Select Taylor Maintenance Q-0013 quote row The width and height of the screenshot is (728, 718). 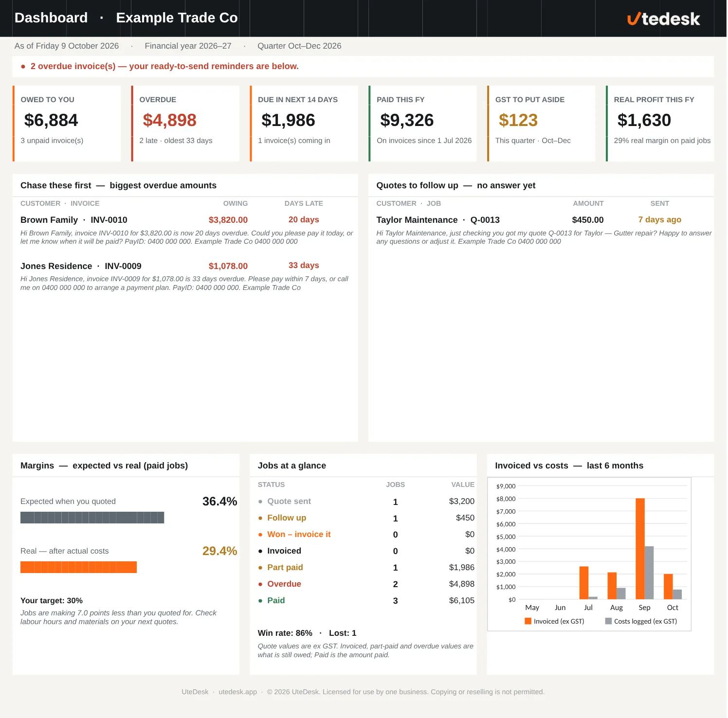(541, 220)
